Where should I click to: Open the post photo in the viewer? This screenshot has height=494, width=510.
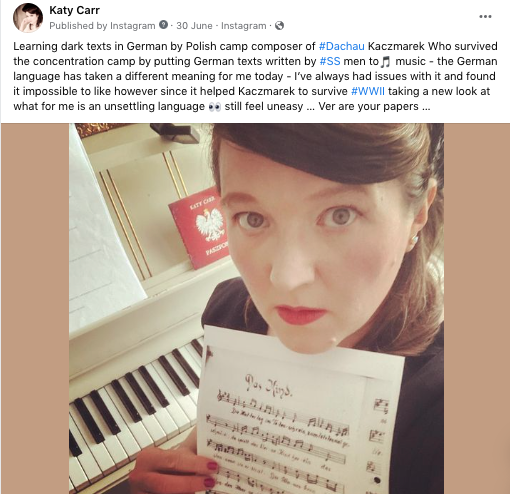pyautogui.click(x=256, y=308)
